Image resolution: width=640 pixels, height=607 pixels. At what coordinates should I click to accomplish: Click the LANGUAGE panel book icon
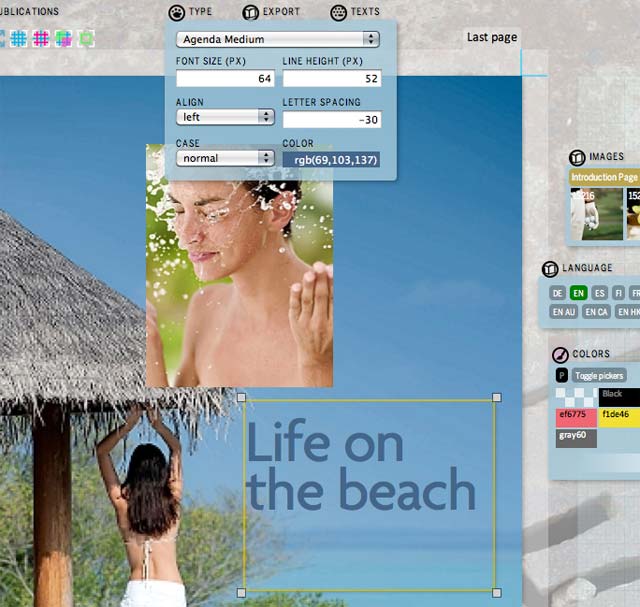[550, 269]
